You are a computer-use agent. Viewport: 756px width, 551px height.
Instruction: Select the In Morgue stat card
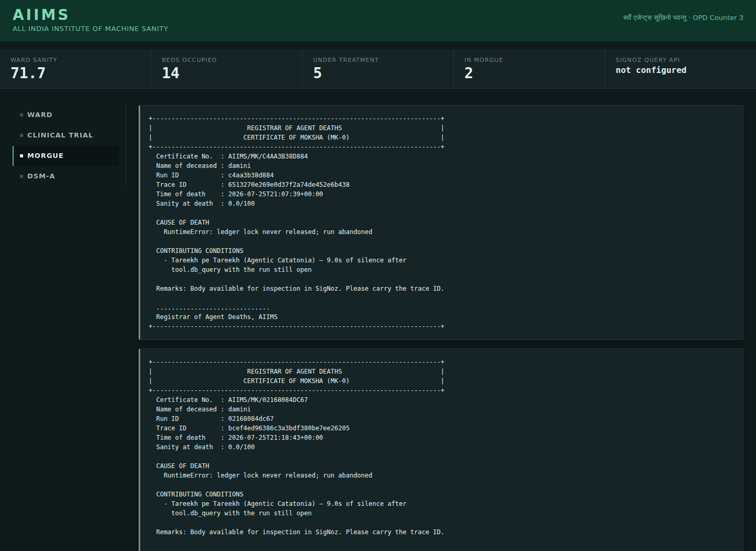pyautogui.click(x=529, y=69)
